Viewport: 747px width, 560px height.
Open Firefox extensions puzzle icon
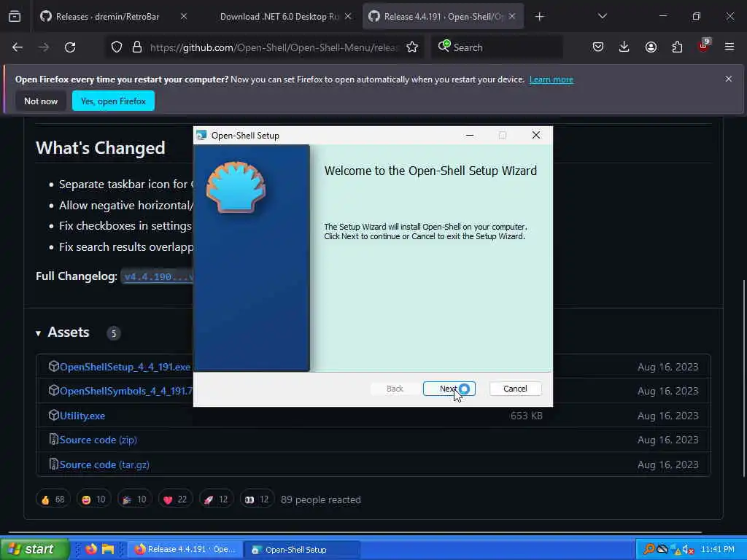click(677, 47)
